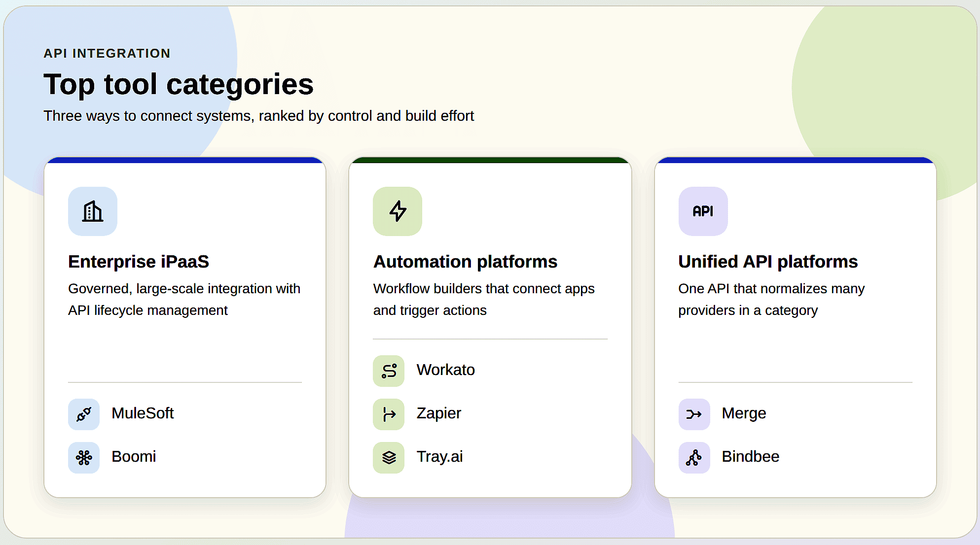Select the MuleSoft label
980x545 pixels.
[143, 413]
